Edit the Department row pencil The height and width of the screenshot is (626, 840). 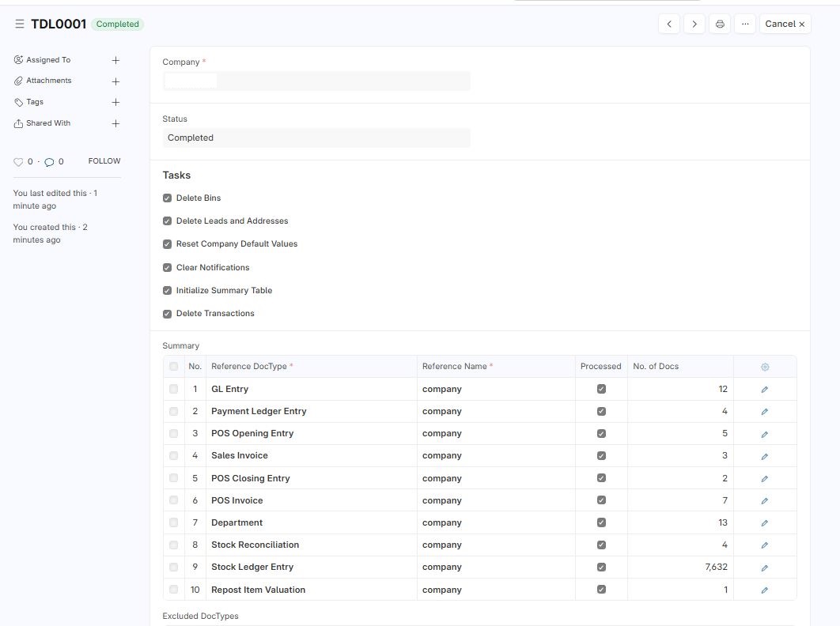point(765,522)
